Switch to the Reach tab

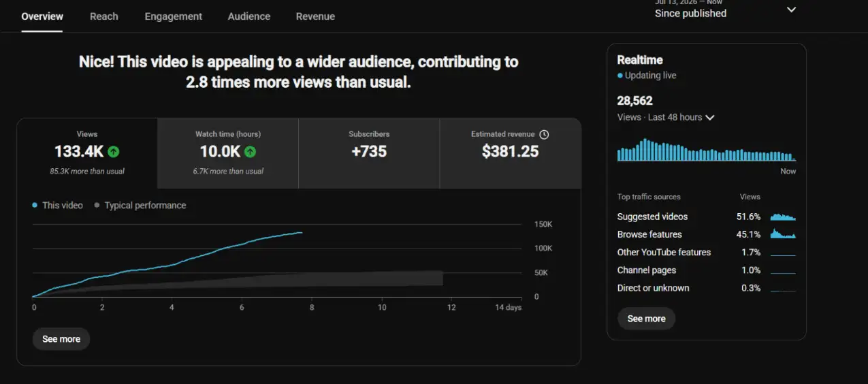[x=104, y=16]
